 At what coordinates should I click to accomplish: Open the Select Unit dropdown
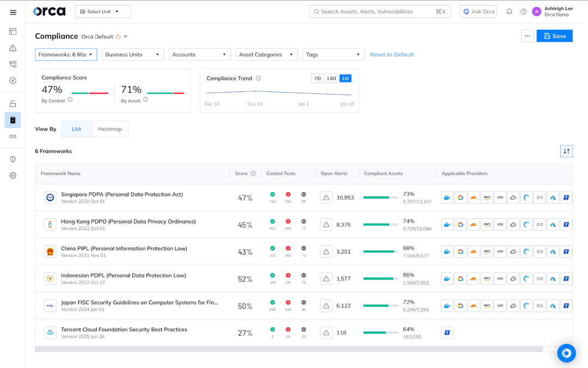click(x=102, y=11)
